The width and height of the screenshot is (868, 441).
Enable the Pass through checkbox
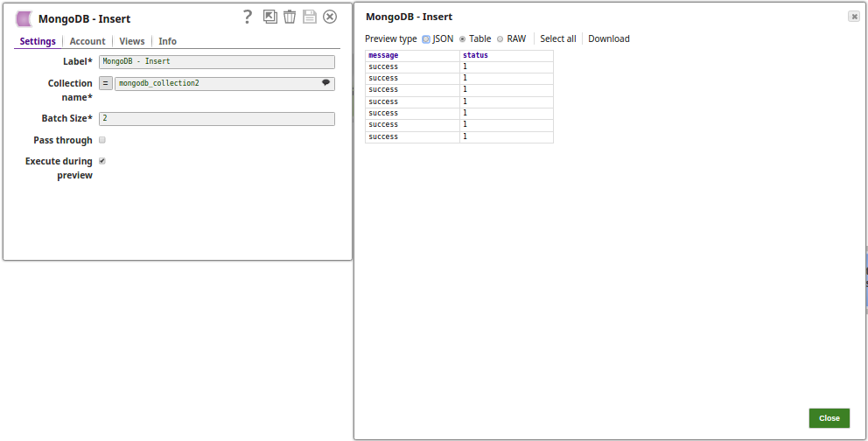click(x=102, y=140)
